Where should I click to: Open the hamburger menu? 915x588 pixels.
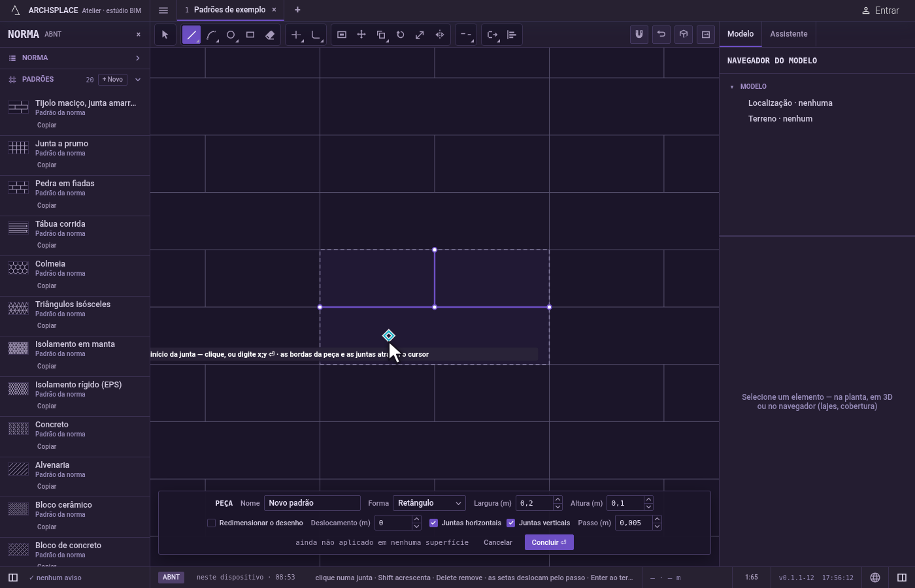click(163, 10)
